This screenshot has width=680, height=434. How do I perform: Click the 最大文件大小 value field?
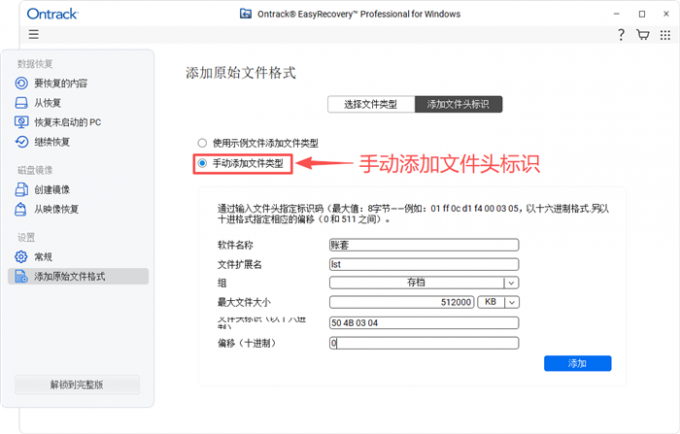(x=402, y=302)
